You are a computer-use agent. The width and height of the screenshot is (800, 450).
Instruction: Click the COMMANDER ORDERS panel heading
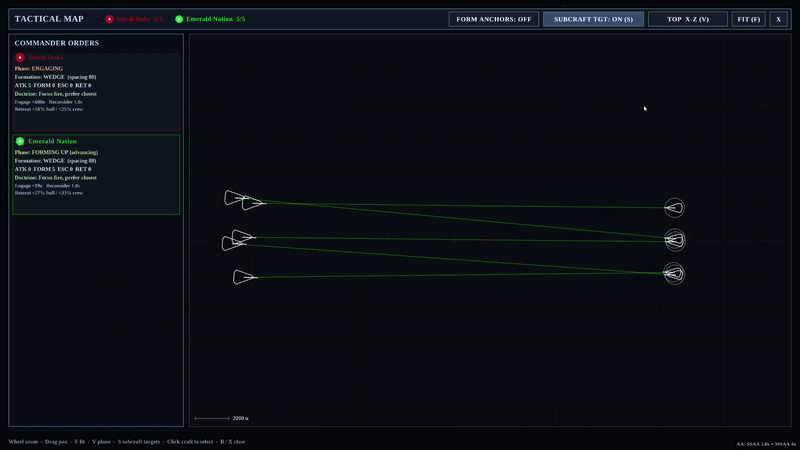point(57,43)
